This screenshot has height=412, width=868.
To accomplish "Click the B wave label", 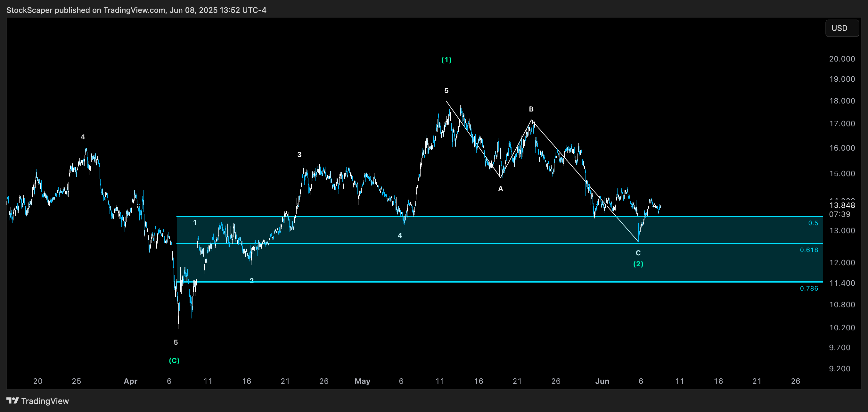I will click(x=531, y=109).
